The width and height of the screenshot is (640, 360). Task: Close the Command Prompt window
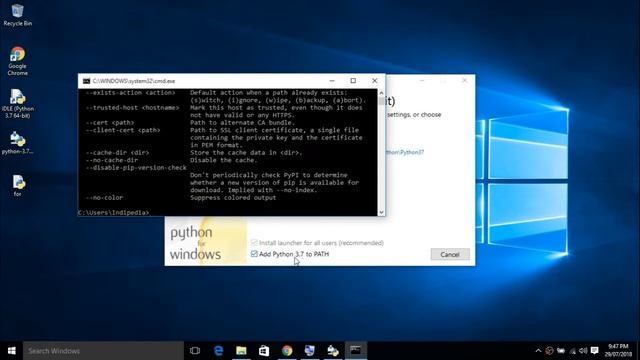tap(374, 81)
